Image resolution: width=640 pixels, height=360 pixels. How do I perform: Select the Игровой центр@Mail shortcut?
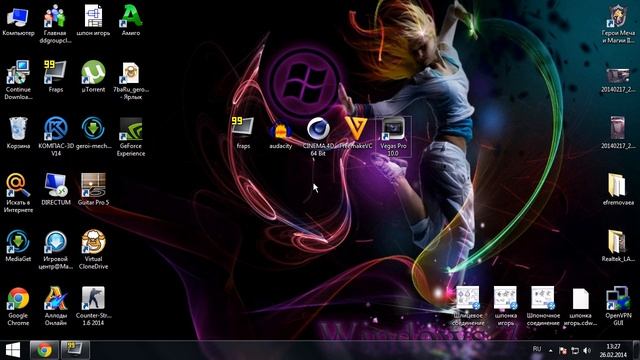point(56,249)
